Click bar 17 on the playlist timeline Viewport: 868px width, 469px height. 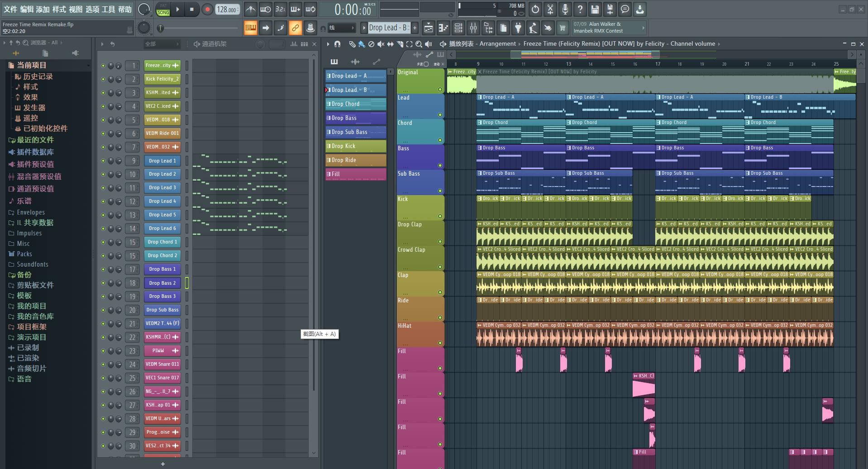click(x=658, y=64)
